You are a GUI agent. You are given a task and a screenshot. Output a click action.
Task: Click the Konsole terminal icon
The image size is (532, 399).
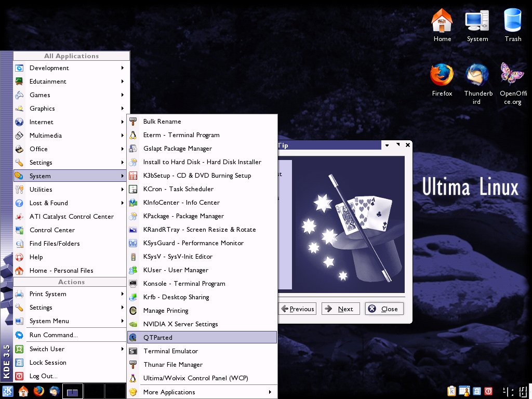click(133, 284)
